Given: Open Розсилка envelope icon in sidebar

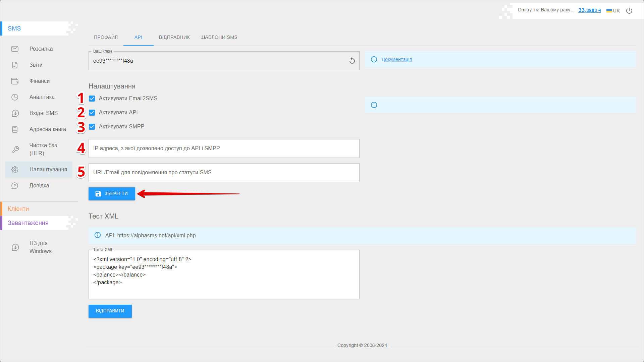Looking at the screenshot, I should (15, 49).
